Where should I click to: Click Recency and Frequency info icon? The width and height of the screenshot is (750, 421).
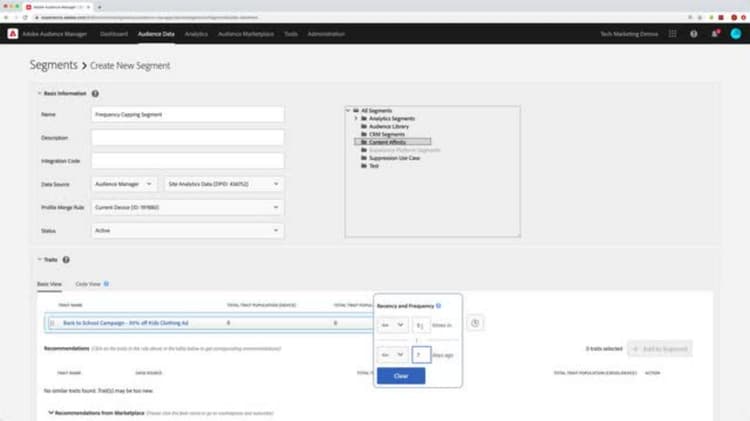coord(439,306)
